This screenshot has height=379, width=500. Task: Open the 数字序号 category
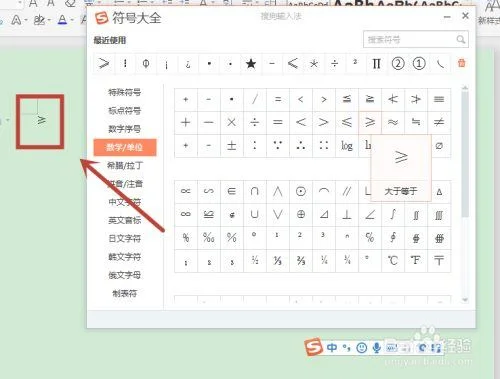pos(125,129)
